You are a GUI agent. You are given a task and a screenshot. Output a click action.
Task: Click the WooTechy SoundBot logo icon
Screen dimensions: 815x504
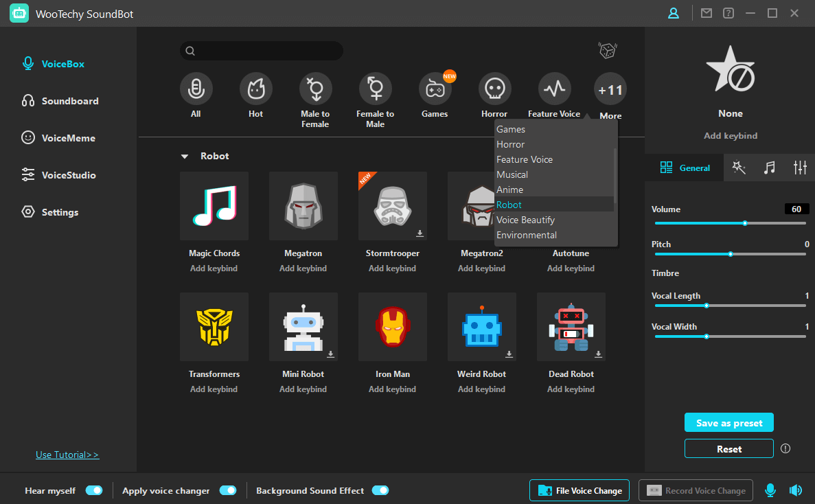click(x=19, y=14)
